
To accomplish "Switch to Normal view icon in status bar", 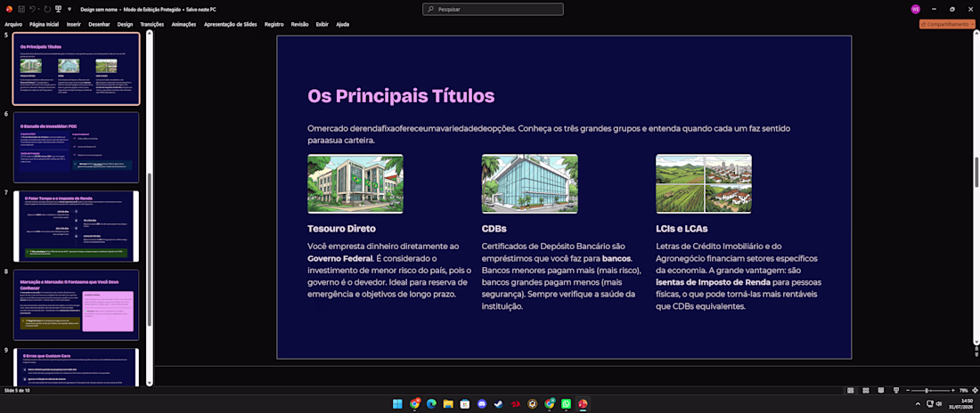I will point(850,391).
